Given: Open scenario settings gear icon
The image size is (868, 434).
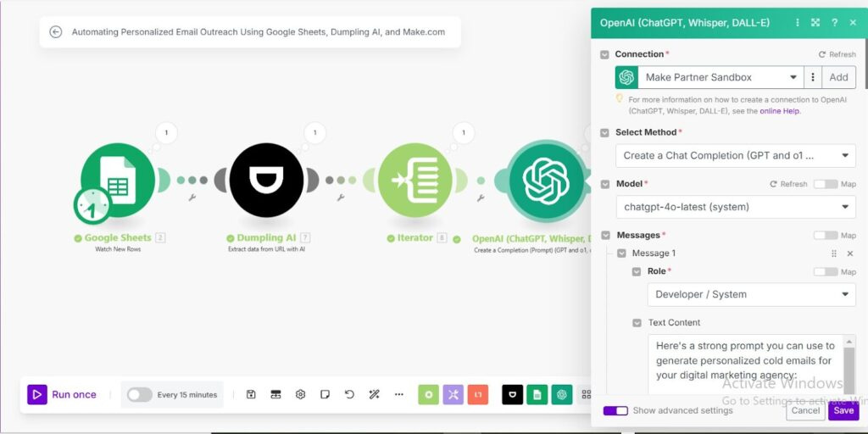Looking at the screenshot, I should [x=301, y=395].
